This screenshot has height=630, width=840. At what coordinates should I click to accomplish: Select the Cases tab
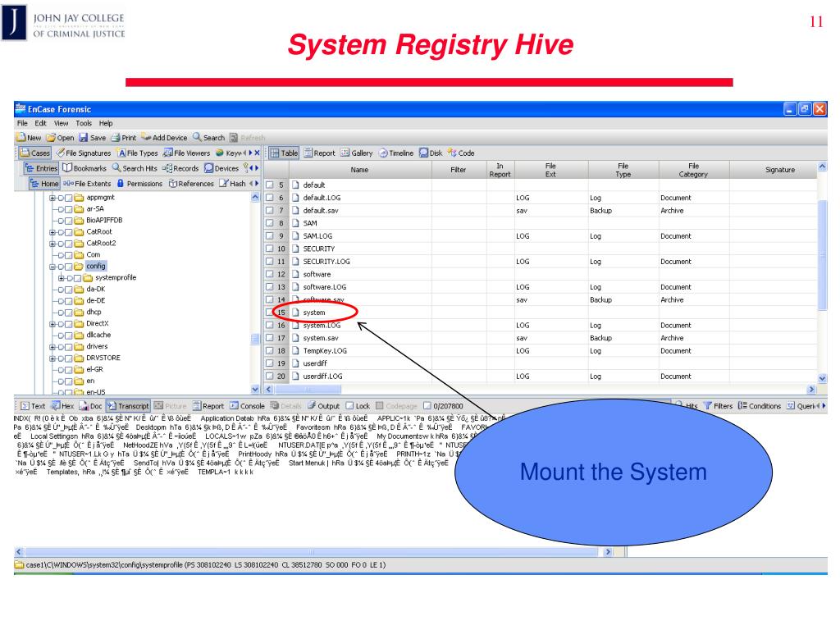click(x=34, y=153)
